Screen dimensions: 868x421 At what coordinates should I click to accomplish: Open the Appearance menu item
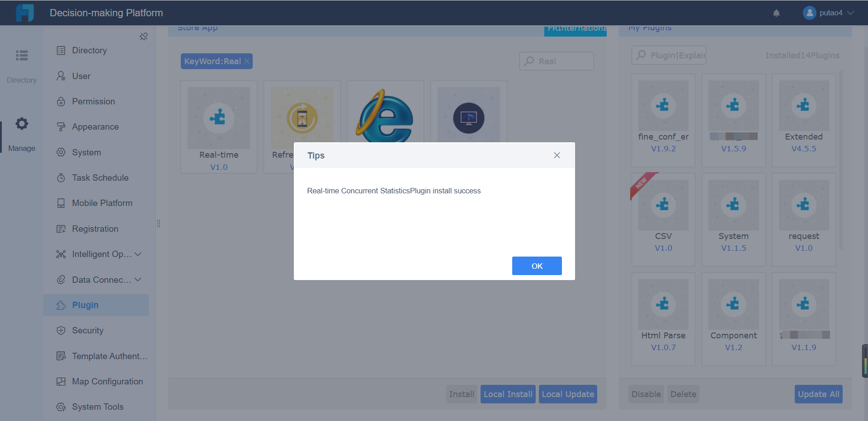(x=96, y=127)
